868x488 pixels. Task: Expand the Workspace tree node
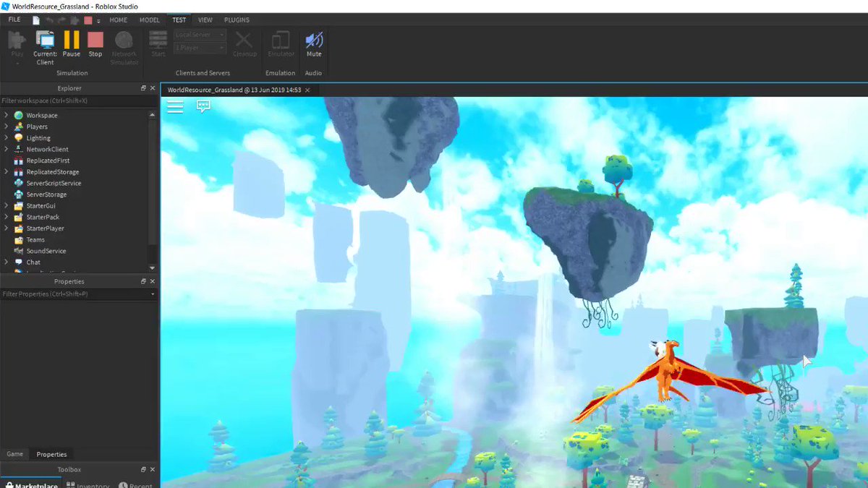[6, 115]
